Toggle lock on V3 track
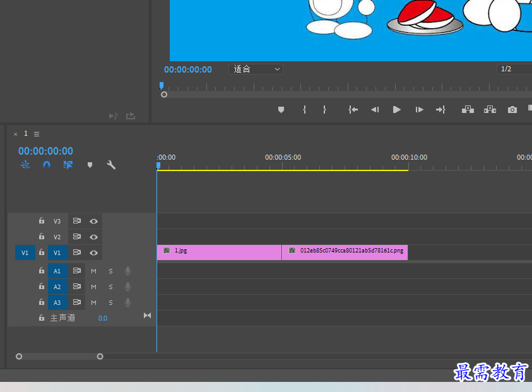The height and width of the screenshot is (392, 532). [x=42, y=220]
